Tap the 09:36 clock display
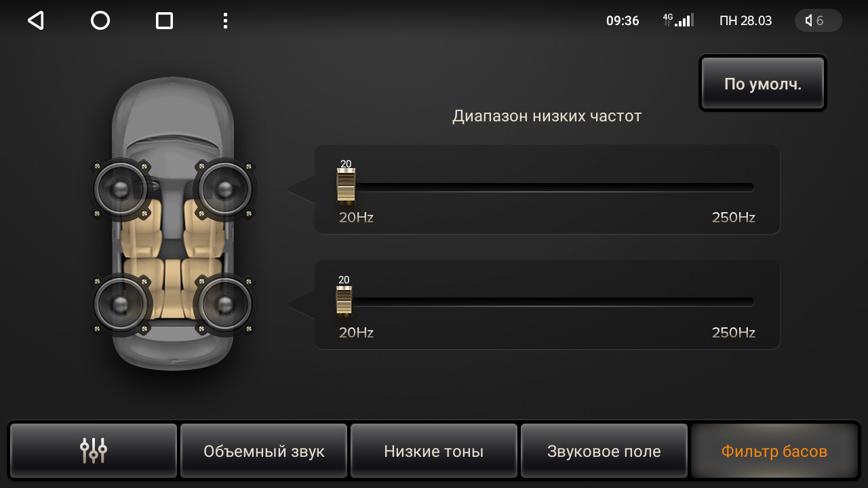Image resolution: width=868 pixels, height=488 pixels. (623, 20)
